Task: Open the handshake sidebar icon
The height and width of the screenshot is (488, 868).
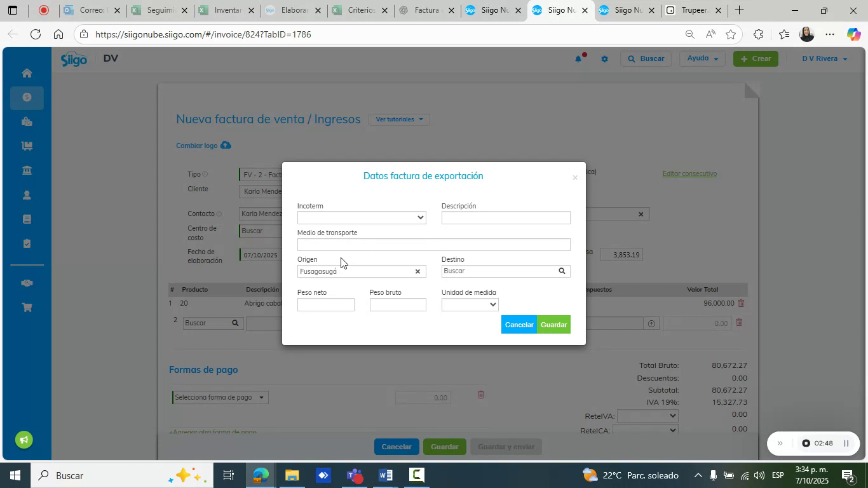Action: (27, 283)
